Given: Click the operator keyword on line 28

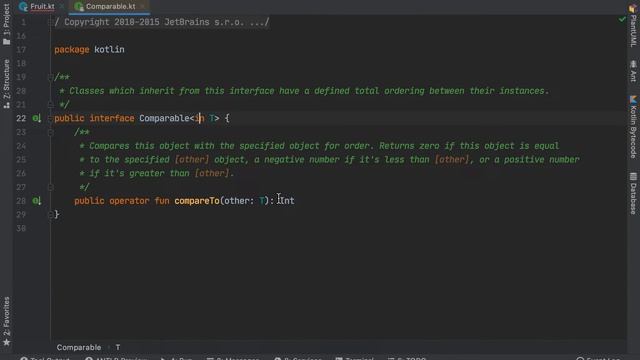Looking at the screenshot, I should pos(129,201).
